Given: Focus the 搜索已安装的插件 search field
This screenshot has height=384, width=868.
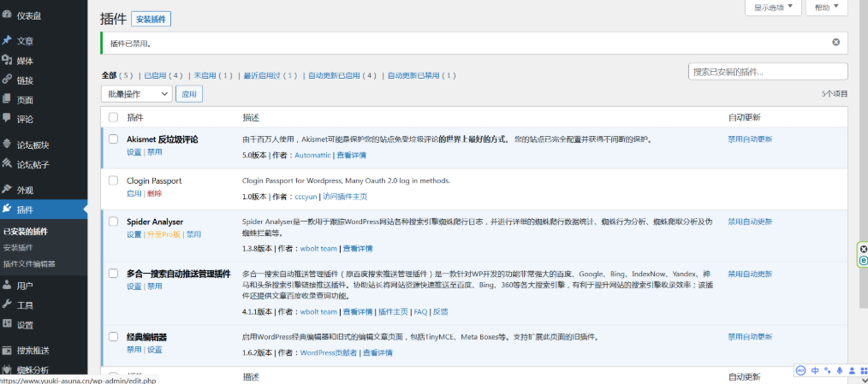Looking at the screenshot, I should pos(768,72).
